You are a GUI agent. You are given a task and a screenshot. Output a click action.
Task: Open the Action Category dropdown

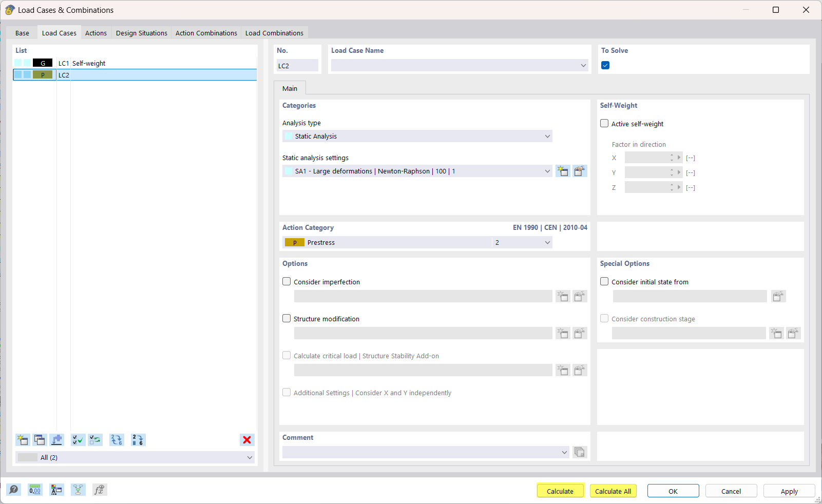pos(547,242)
